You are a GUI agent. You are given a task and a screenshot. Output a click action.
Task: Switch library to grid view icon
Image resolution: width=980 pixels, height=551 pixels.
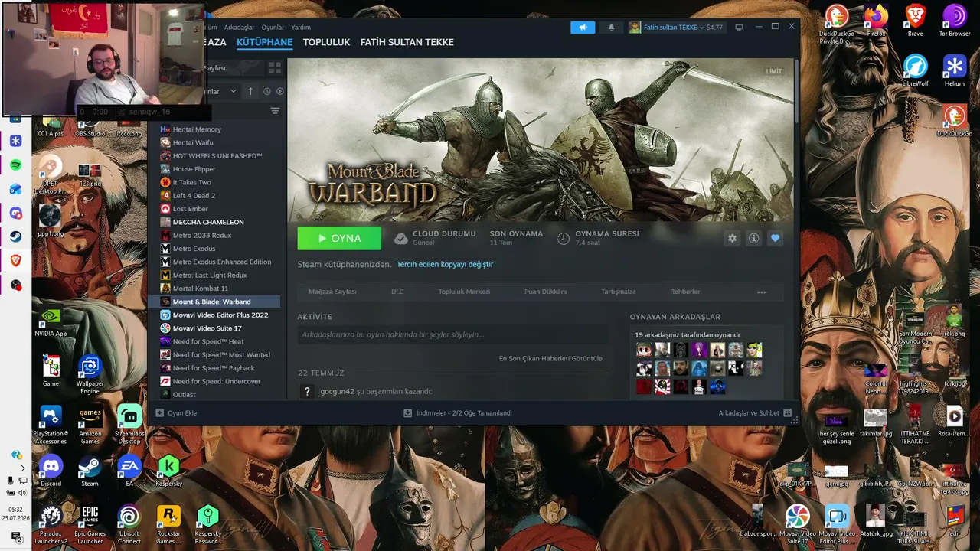tap(275, 68)
